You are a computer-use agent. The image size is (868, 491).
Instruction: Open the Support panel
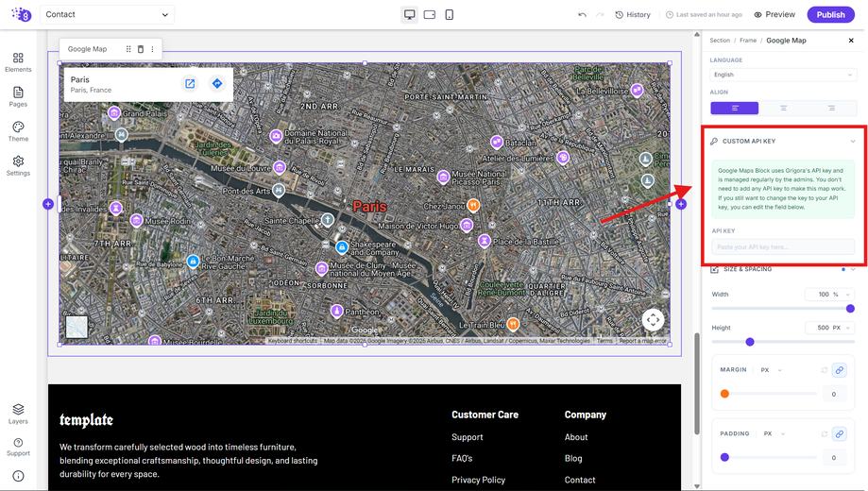(18, 447)
